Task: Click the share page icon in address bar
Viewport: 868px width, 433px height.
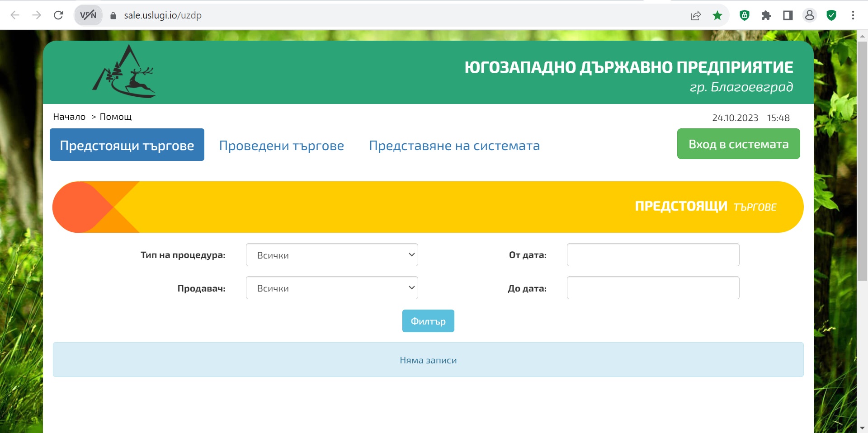Action: [x=695, y=15]
